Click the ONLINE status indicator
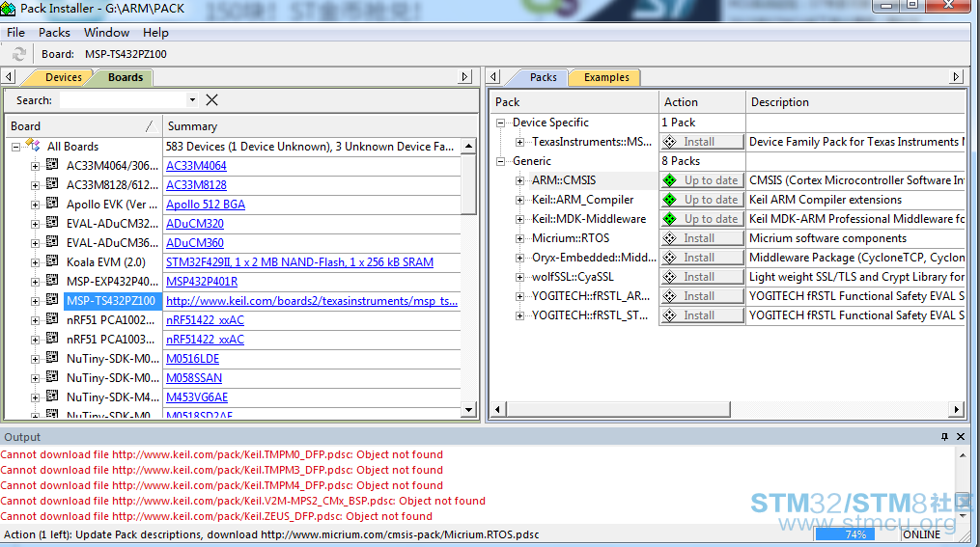 [922, 534]
